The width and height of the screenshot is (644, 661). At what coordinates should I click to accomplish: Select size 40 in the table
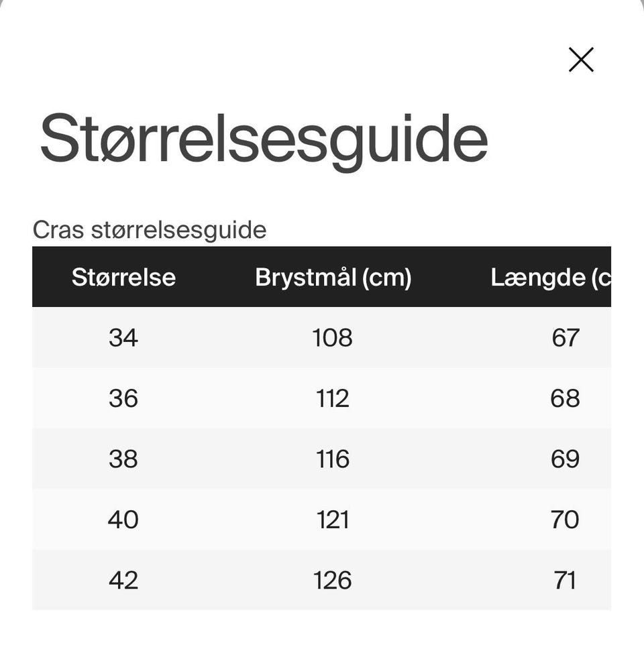tap(123, 520)
